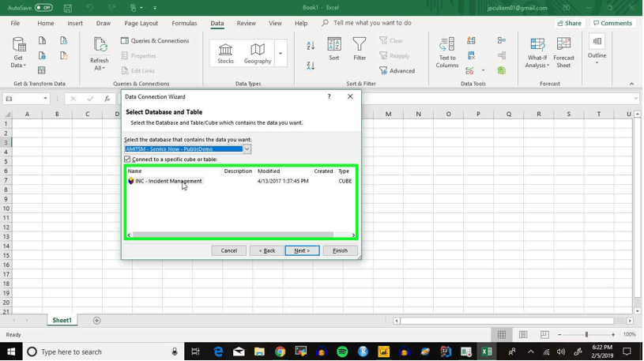The width and height of the screenshot is (644, 361).
Task: Click the Insert Function fx icon
Action: coord(107,99)
